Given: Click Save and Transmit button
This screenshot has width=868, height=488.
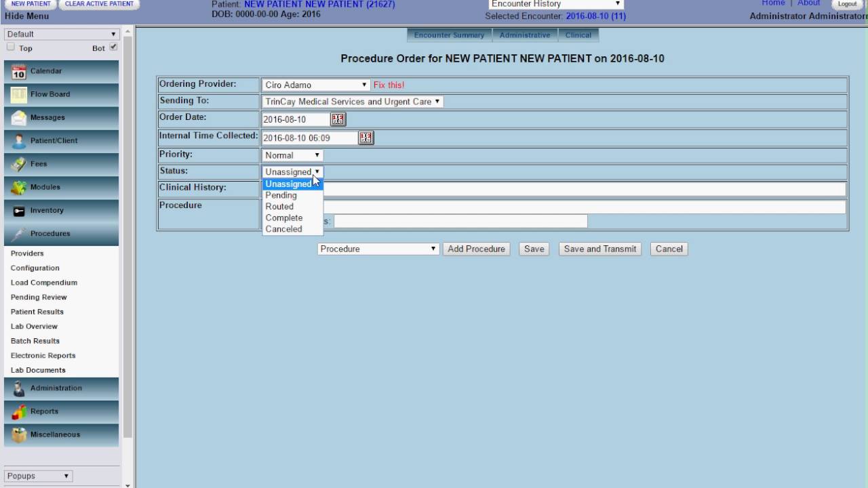Looking at the screenshot, I should (x=600, y=249).
